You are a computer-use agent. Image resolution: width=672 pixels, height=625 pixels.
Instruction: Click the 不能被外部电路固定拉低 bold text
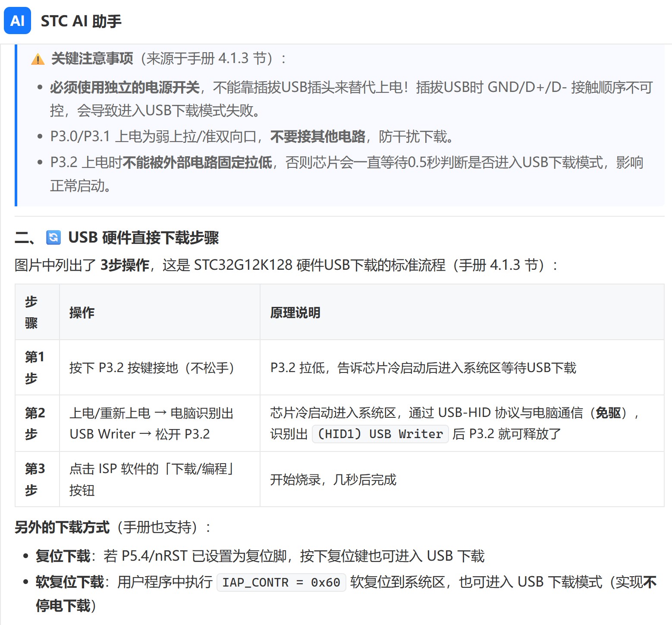(x=198, y=163)
